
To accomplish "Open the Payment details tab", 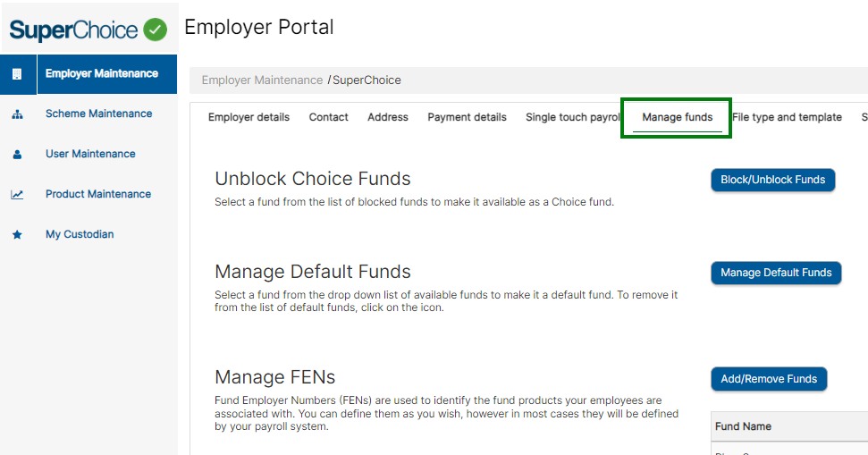I will 467,117.
